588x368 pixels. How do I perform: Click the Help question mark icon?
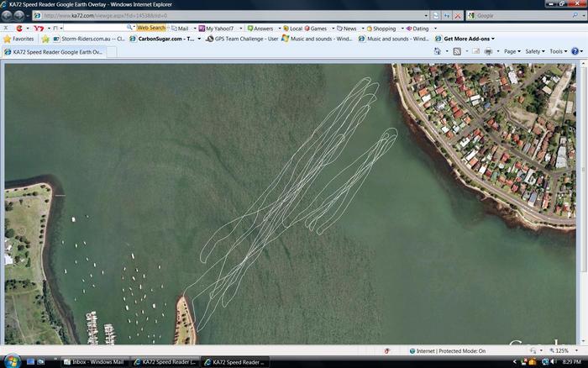click(575, 51)
